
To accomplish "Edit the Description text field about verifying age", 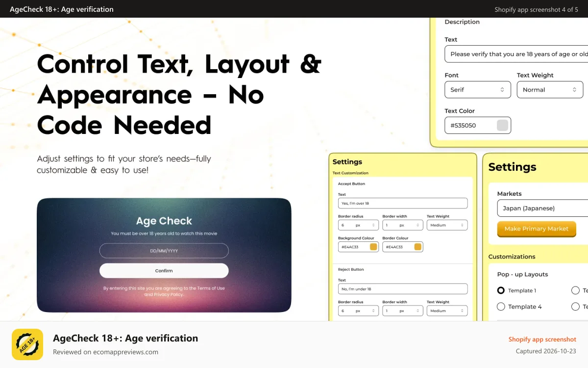I will (x=516, y=54).
